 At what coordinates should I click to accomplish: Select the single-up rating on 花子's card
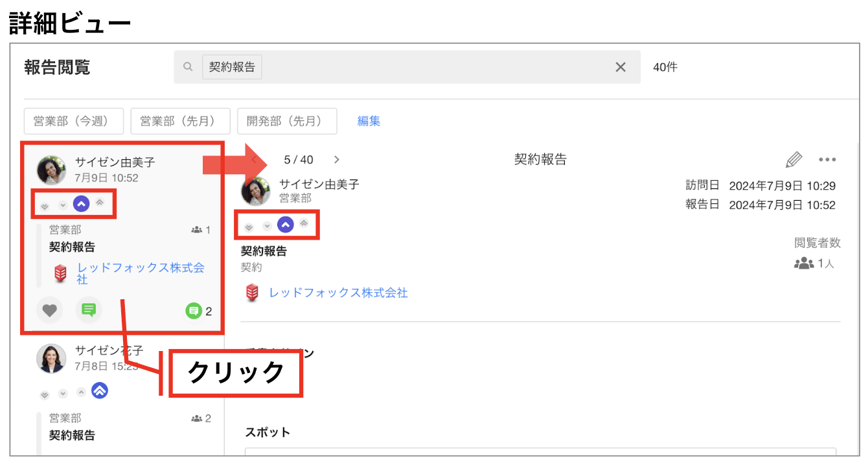click(81, 392)
